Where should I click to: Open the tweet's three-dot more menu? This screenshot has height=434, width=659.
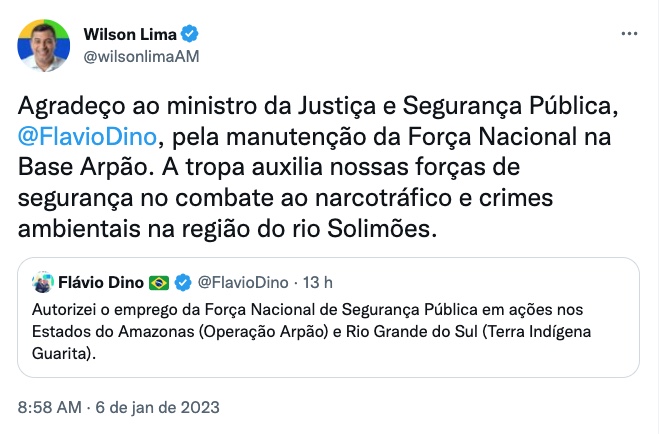(629, 34)
